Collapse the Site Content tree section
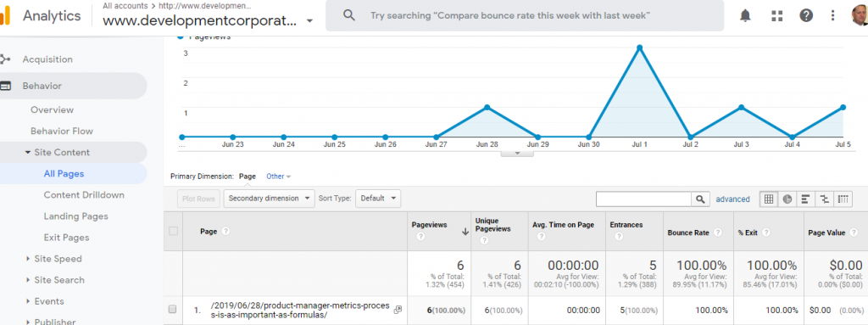Screen dimensions: 868x325 tap(28, 153)
